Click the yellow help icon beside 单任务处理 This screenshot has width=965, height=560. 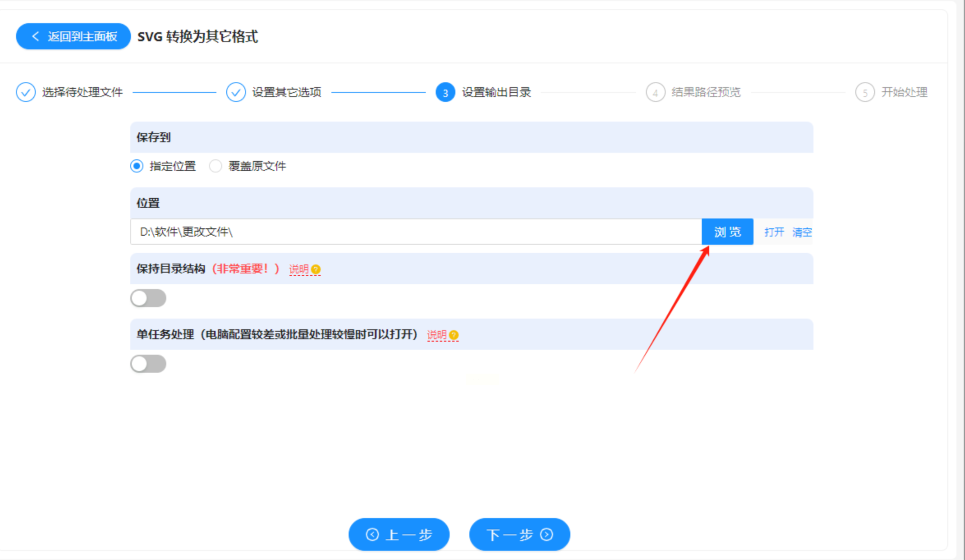(453, 335)
